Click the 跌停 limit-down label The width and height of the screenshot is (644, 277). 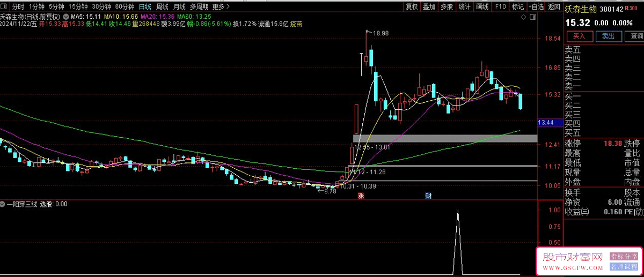coord(632,144)
